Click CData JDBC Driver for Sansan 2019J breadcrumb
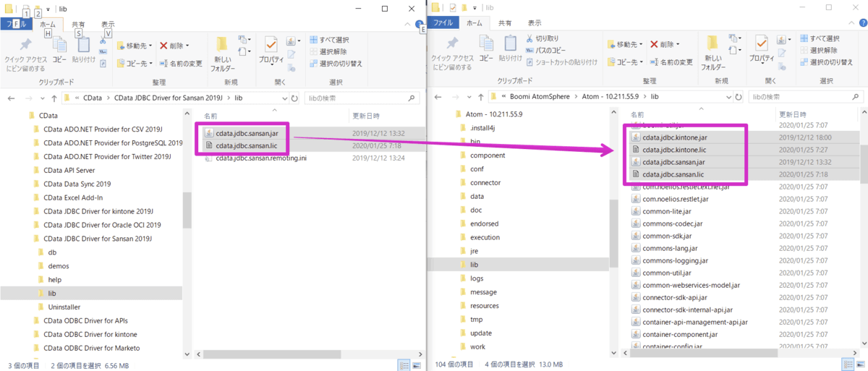 (x=170, y=97)
